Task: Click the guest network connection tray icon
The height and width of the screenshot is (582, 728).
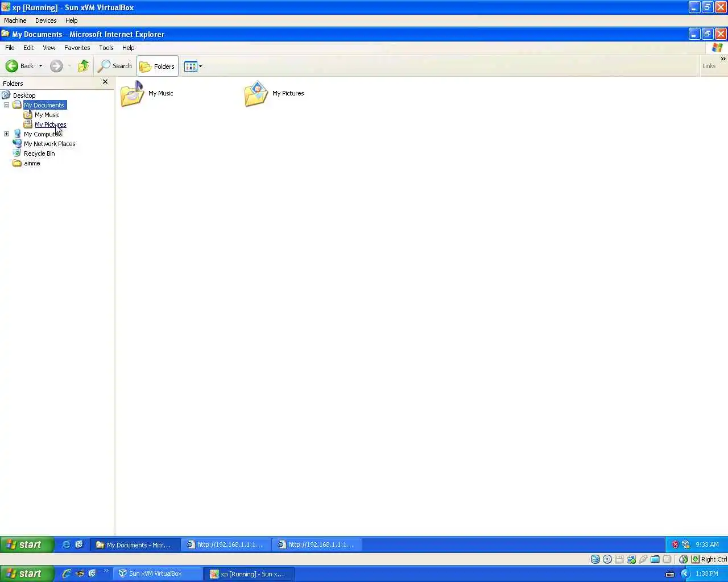Action: 686,544
